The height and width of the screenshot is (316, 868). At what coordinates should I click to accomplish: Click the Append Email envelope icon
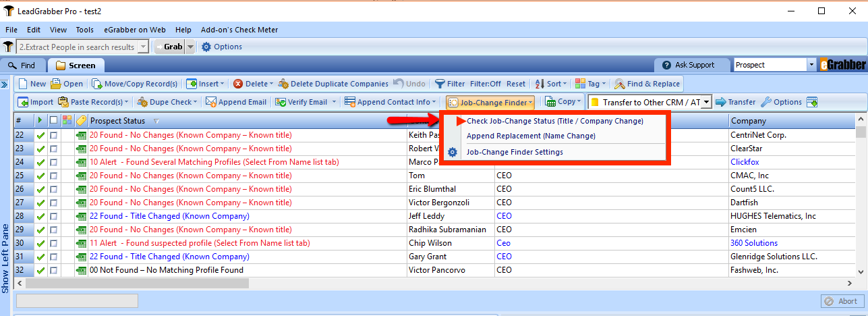pos(211,102)
